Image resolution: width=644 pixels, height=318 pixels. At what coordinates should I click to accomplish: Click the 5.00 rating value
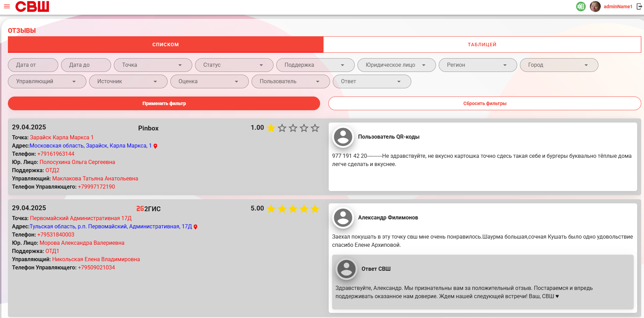point(257,208)
